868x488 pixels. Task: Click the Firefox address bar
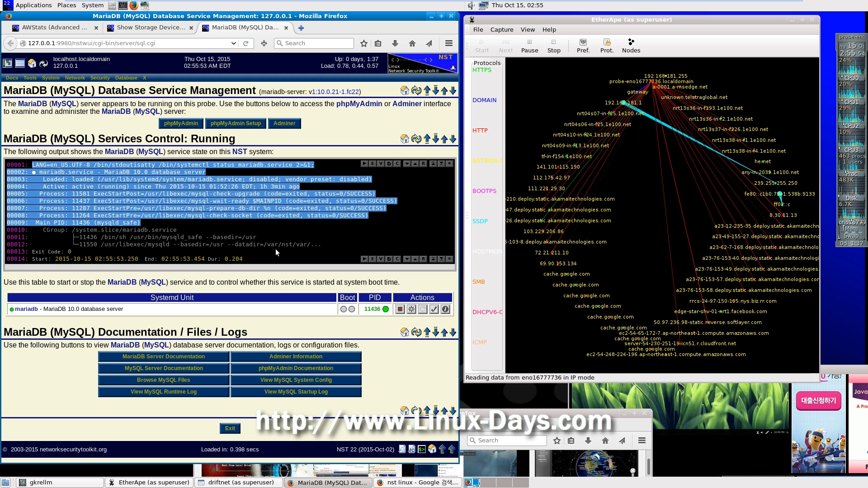tap(129, 43)
